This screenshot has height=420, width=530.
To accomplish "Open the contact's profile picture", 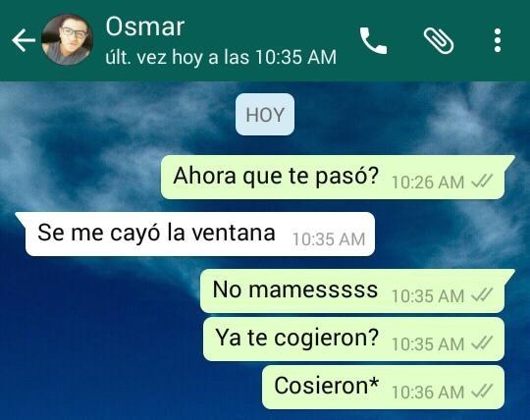I will [68, 39].
